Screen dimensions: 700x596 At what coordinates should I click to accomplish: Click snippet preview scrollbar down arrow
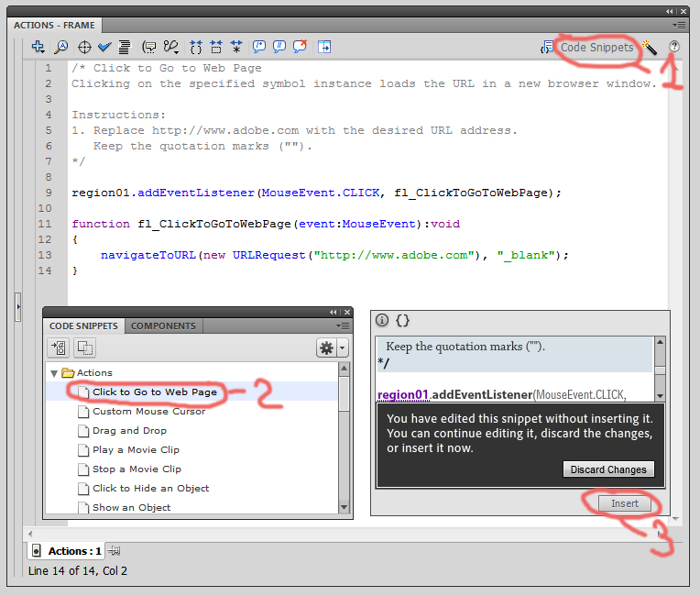point(660,396)
